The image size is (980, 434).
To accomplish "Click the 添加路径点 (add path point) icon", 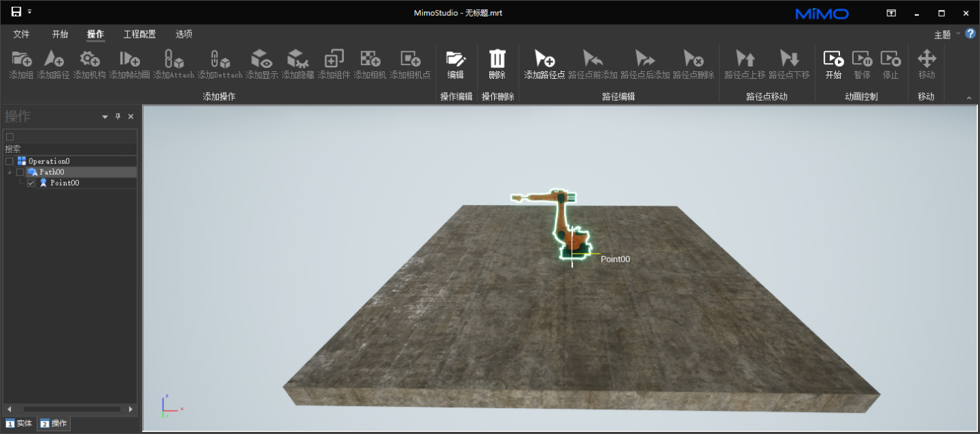I will (x=544, y=59).
